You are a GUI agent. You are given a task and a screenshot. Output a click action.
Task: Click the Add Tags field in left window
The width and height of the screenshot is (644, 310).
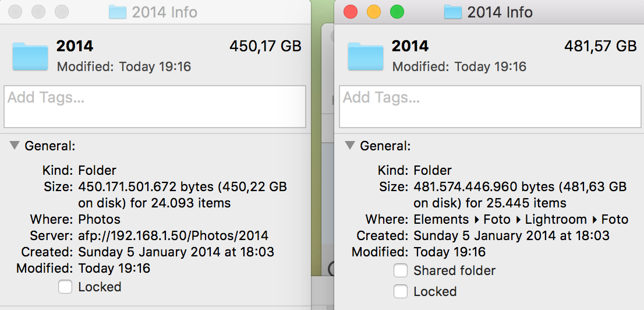(x=155, y=107)
